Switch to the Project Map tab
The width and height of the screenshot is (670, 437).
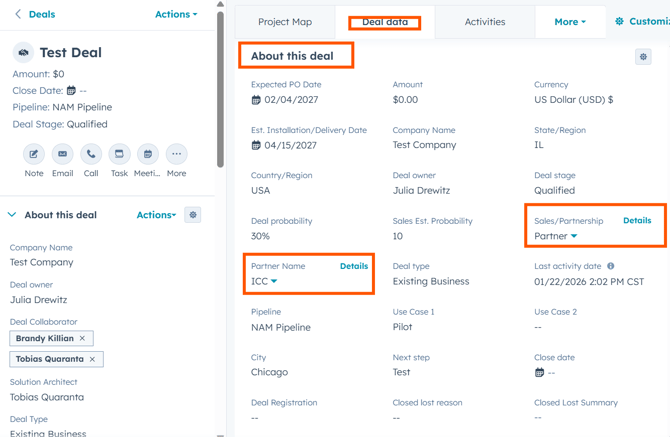(285, 22)
